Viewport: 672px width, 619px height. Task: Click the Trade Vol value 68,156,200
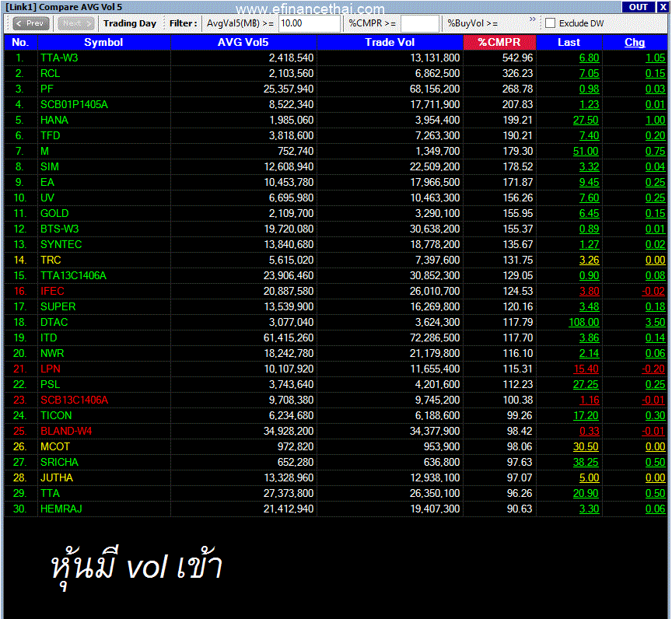[x=435, y=89]
